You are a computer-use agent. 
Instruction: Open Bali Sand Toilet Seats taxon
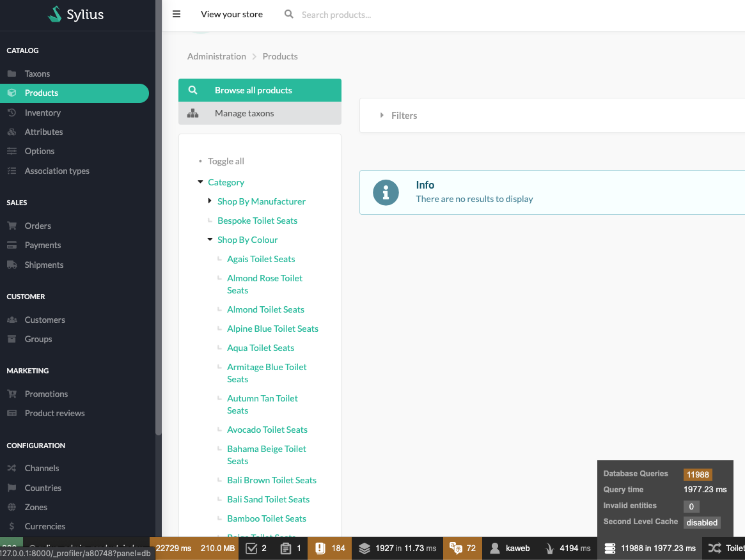[x=268, y=499]
